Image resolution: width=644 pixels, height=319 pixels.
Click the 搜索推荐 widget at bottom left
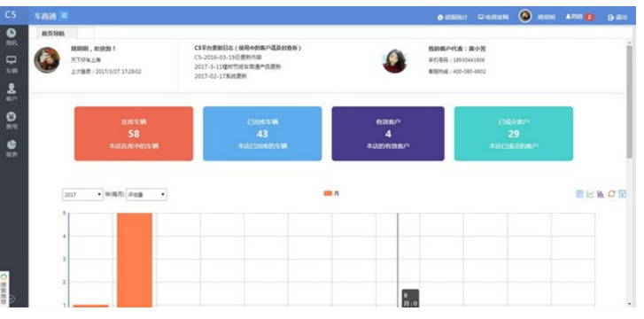4,290
